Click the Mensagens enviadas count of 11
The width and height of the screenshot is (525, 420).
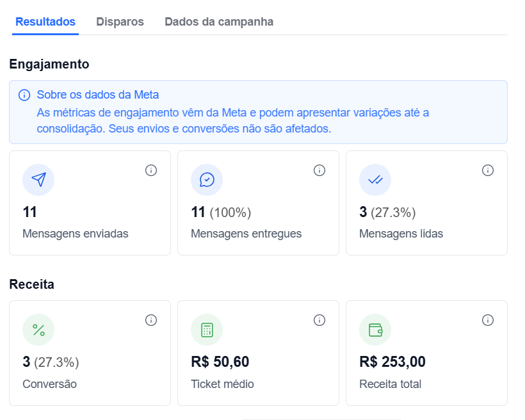[x=30, y=212]
